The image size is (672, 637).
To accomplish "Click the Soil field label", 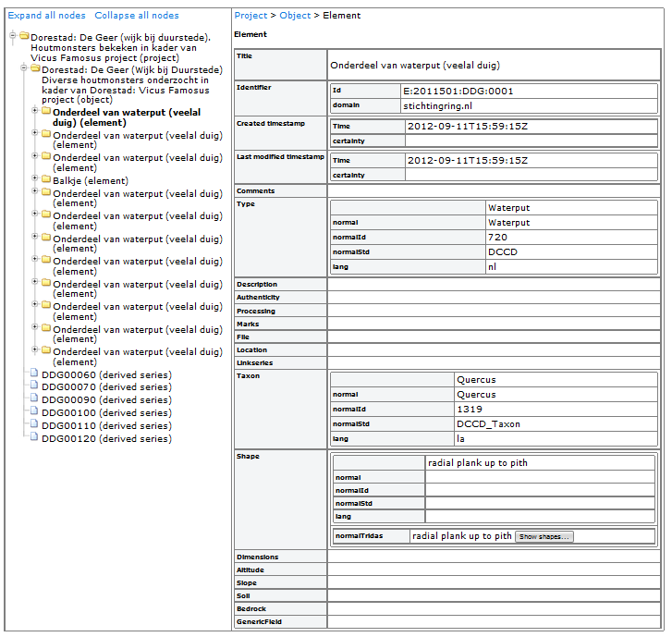I will pos(243,595).
